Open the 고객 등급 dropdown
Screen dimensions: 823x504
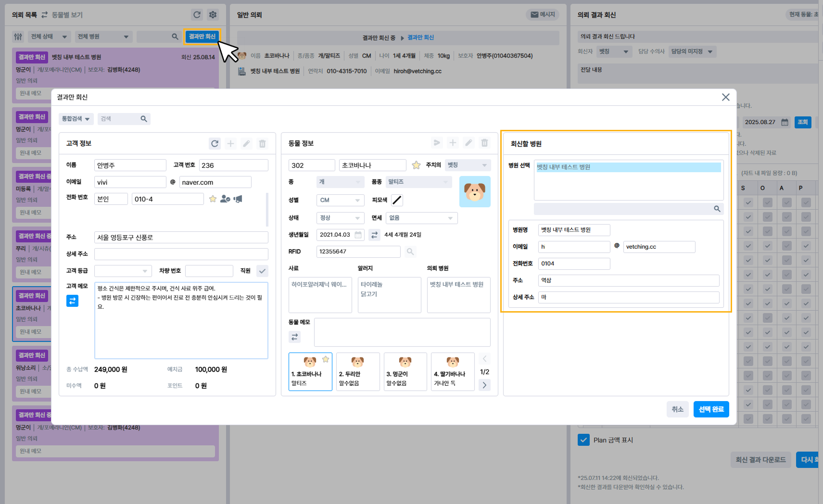[123, 271]
